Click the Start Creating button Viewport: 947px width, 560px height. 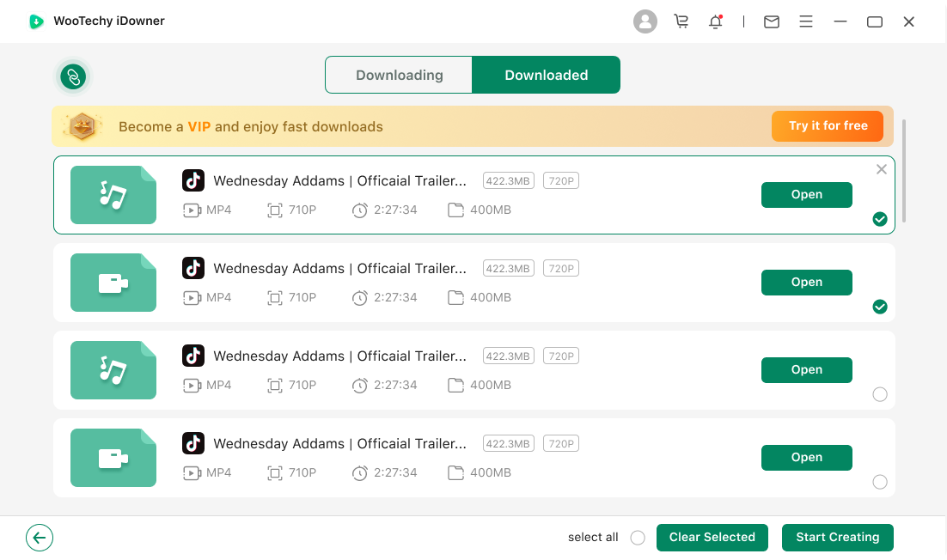tap(837, 538)
